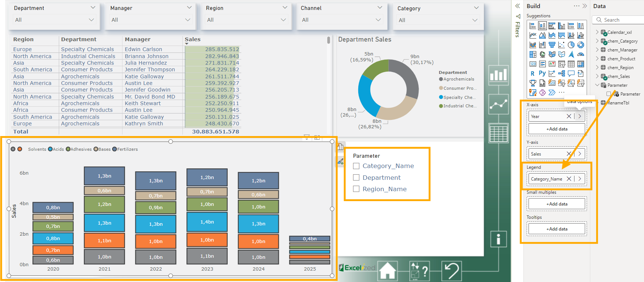644x282 pixels.
Task: Click the undo arrow navigation icon
Action: tap(452, 271)
